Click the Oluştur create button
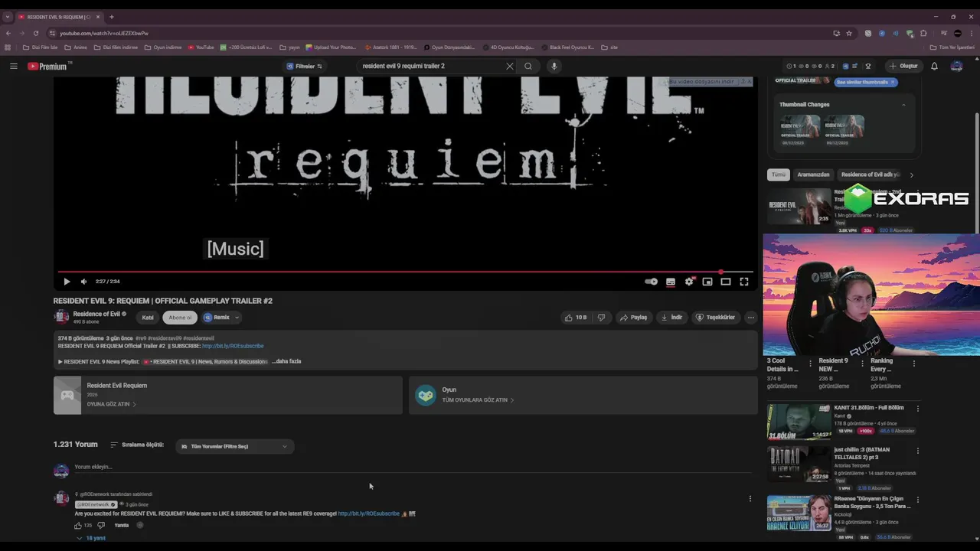 coord(903,67)
